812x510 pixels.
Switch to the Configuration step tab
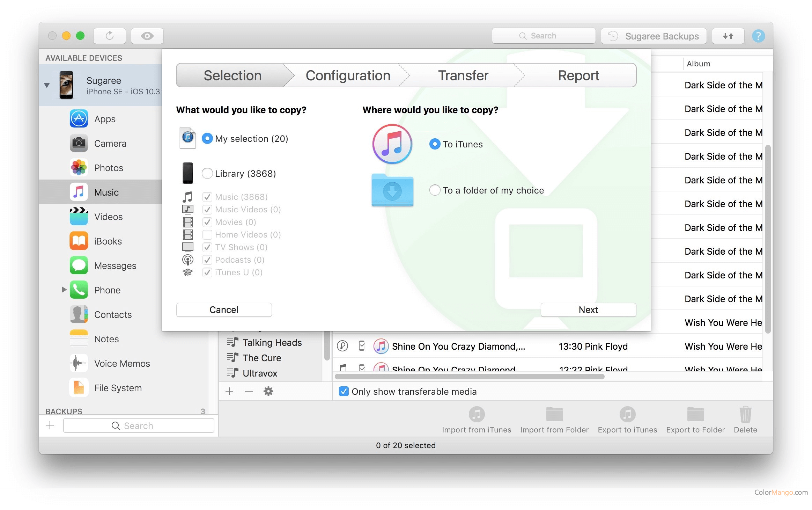tap(348, 75)
